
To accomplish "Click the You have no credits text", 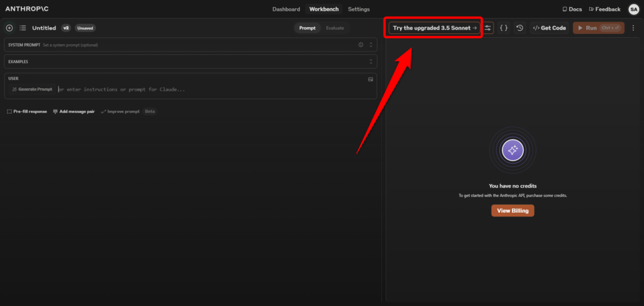I will 513,186.
